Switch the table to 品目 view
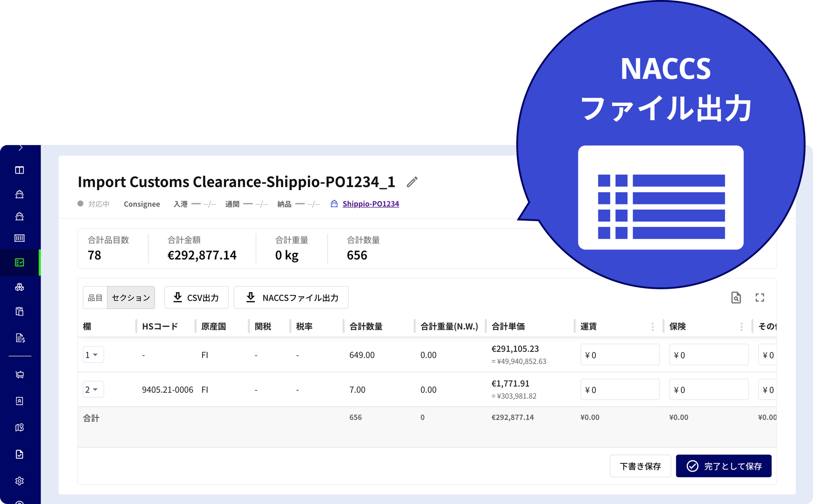This screenshot has width=813, height=504. click(95, 297)
